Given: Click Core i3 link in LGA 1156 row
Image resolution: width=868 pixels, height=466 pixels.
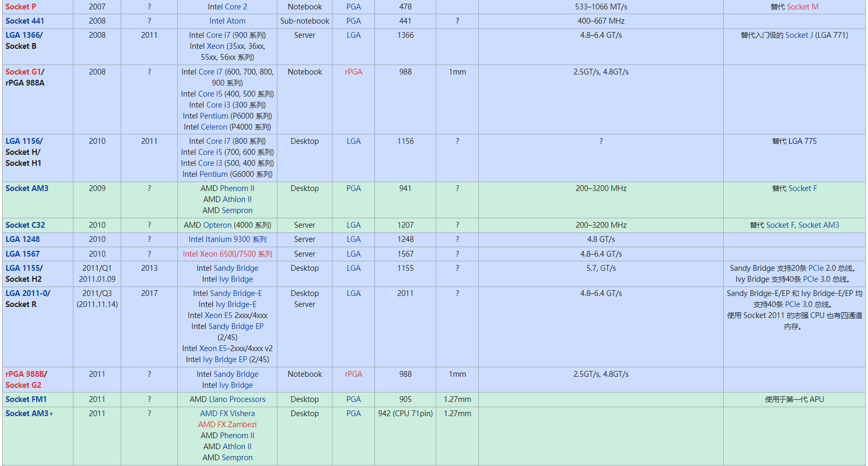Looking at the screenshot, I should tap(210, 163).
